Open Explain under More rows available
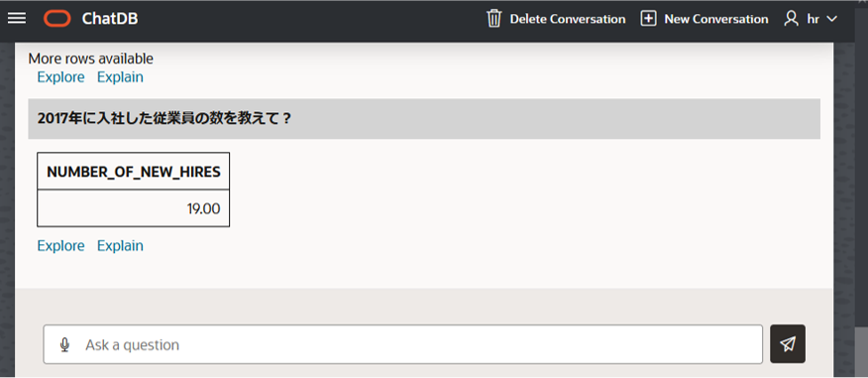Screen dimensions: 868x378 [120, 77]
